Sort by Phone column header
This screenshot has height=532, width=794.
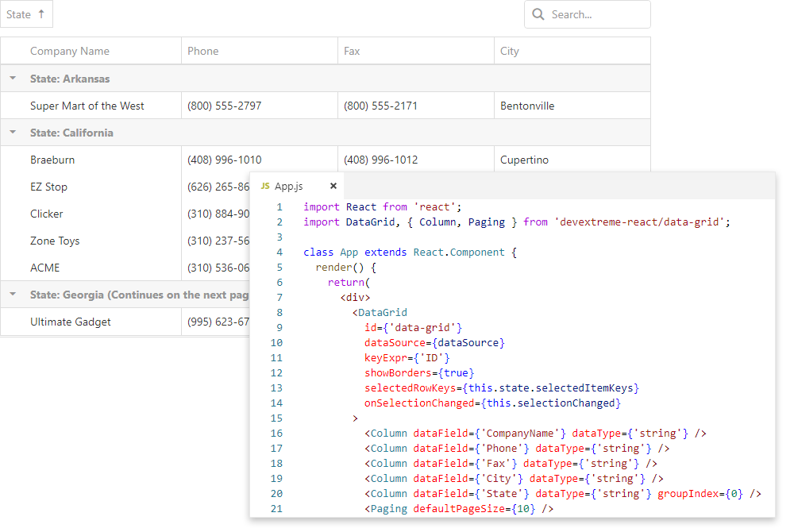(203, 51)
